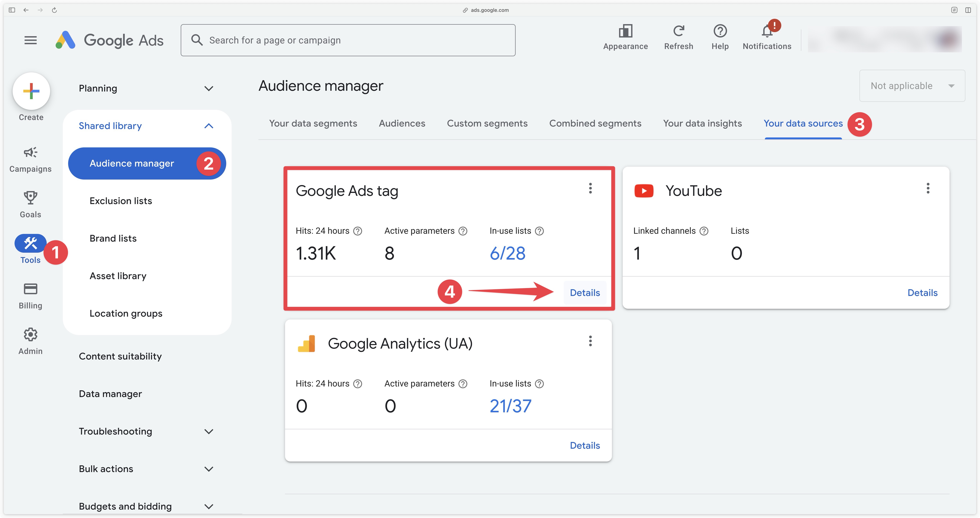Click help icon beside Google Ads tag In-use lists

(539, 231)
